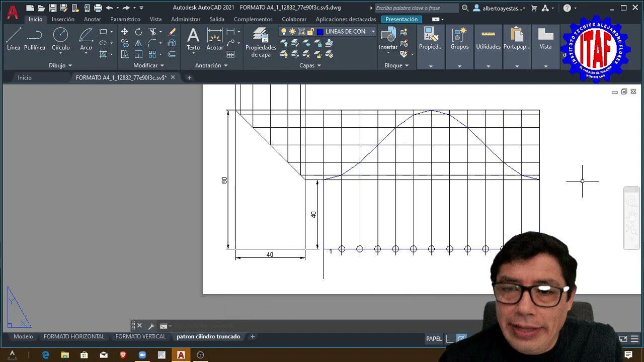This screenshot has height=362, width=644.
Task: Toggle the ortho mode status bar icon
Action: point(450,339)
